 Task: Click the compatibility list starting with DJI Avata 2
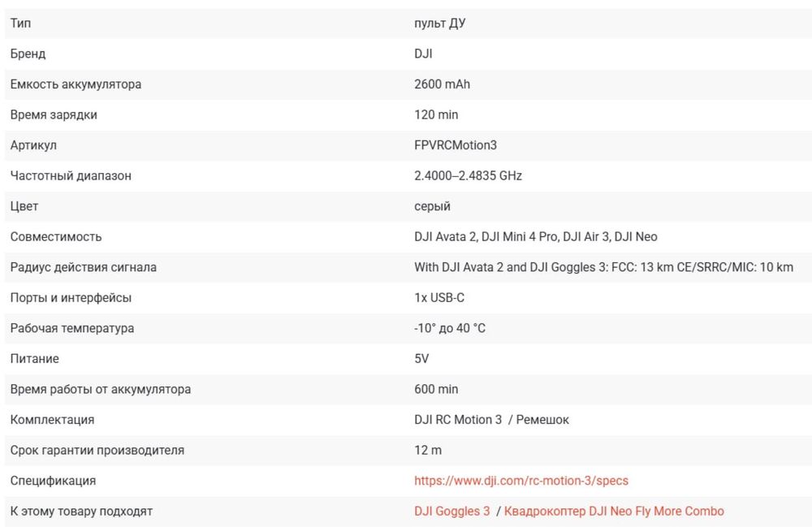pyautogui.click(x=535, y=237)
